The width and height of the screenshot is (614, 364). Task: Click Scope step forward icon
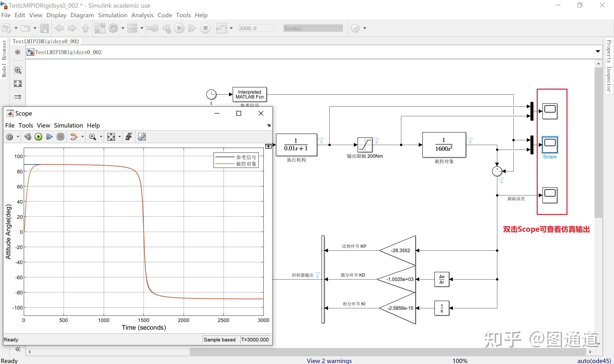click(49, 137)
